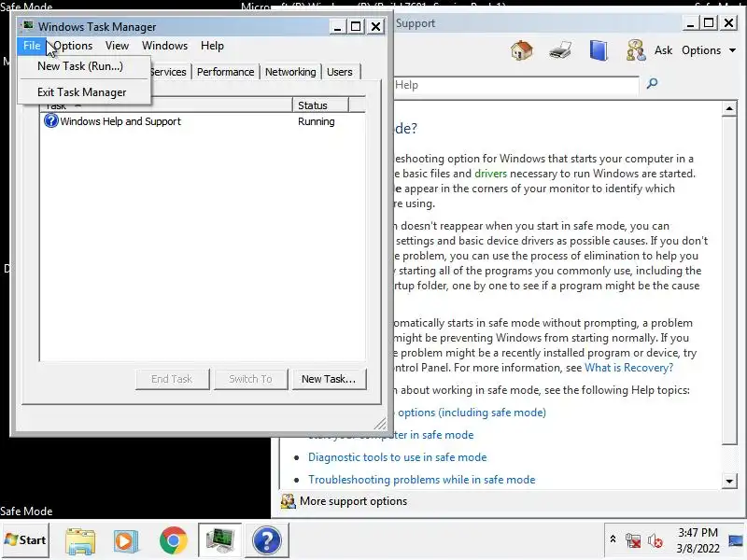Open Troubleshooting problems while in safe mode
This screenshot has height=560, width=747.
coord(422,480)
